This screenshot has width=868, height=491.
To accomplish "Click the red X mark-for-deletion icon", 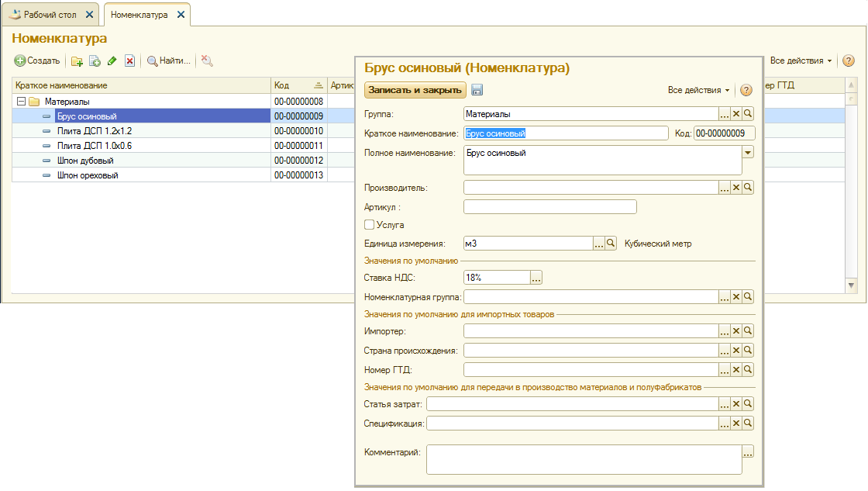I will pyautogui.click(x=130, y=61).
